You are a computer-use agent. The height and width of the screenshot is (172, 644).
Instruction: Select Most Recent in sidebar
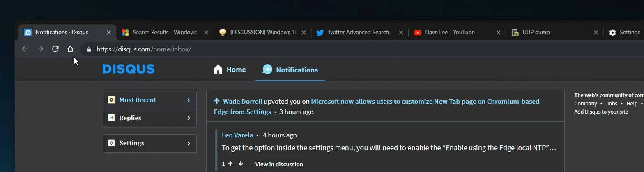pos(149,100)
